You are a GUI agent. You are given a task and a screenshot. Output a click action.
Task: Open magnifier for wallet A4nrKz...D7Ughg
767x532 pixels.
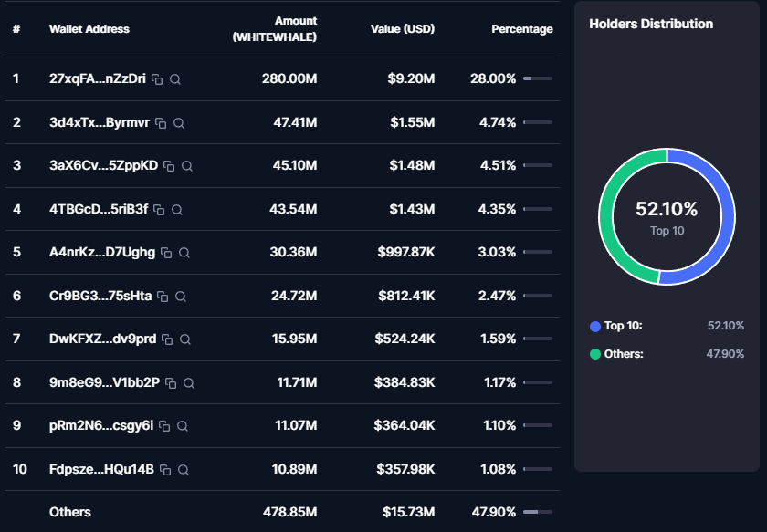click(184, 253)
